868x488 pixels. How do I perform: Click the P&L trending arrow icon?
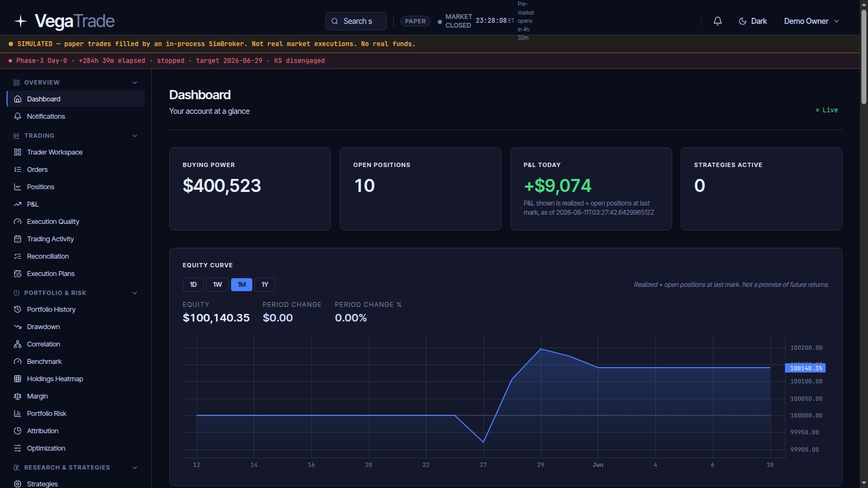[x=17, y=204]
